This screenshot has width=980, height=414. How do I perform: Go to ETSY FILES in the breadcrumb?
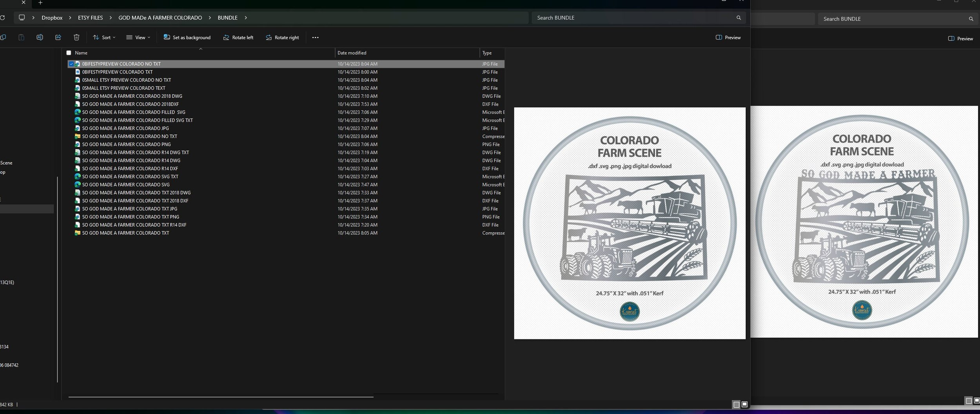[90, 18]
